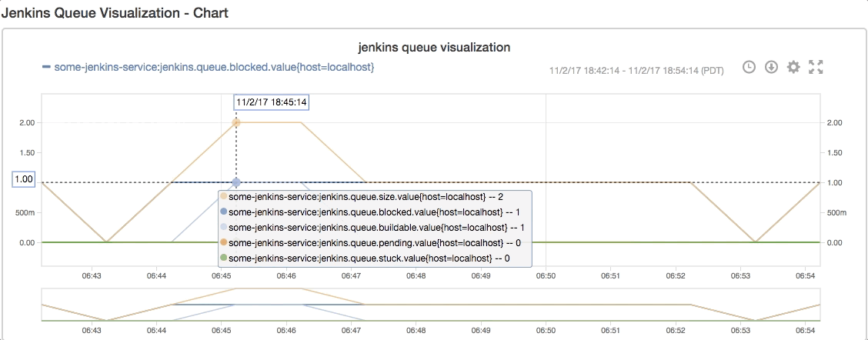This screenshot has height=340, width=868.
Task: Select jenkins.queue.stuck.value tooltip row
Action: click(364, 258)
